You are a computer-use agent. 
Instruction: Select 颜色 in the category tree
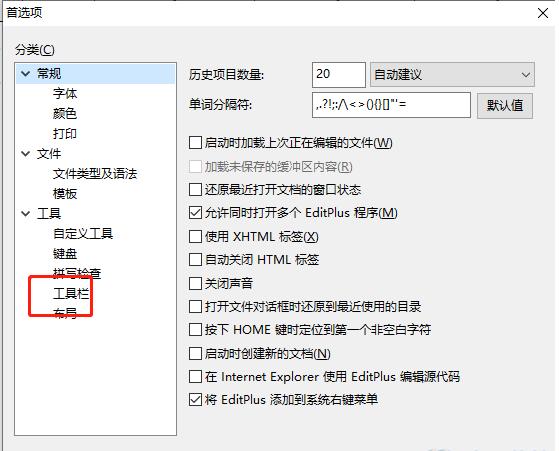(x=65, y=113)
